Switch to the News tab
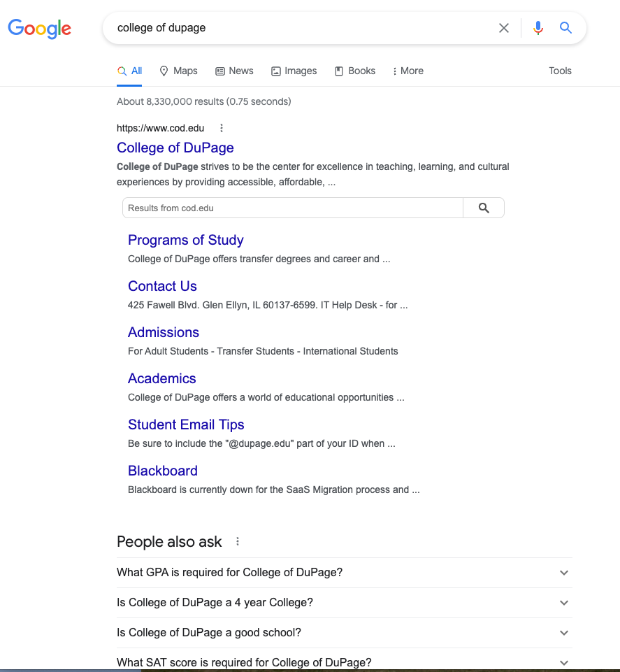This screenshot has width=620, height=672. pos(234,71)
